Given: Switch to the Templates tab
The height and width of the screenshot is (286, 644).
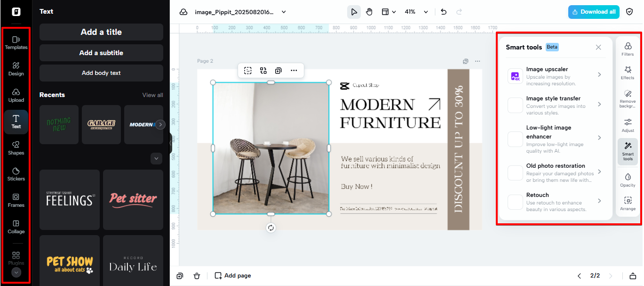Looking at the screenshot, I should [16, 42].
